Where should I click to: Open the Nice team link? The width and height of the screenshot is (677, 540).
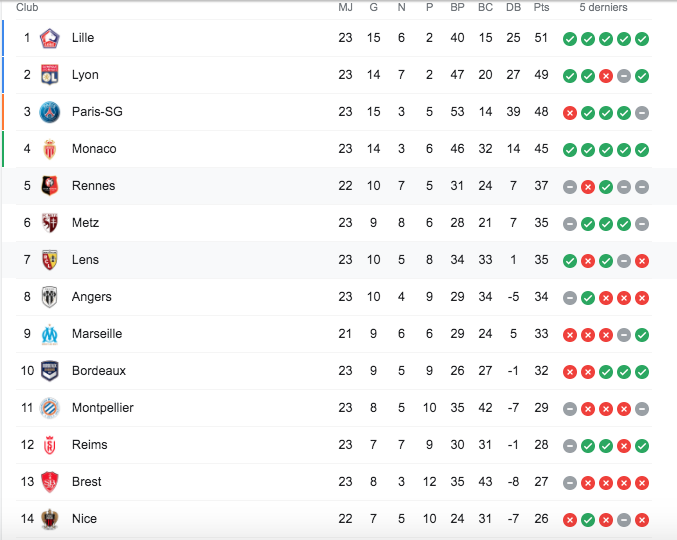(x=84, y=519)
